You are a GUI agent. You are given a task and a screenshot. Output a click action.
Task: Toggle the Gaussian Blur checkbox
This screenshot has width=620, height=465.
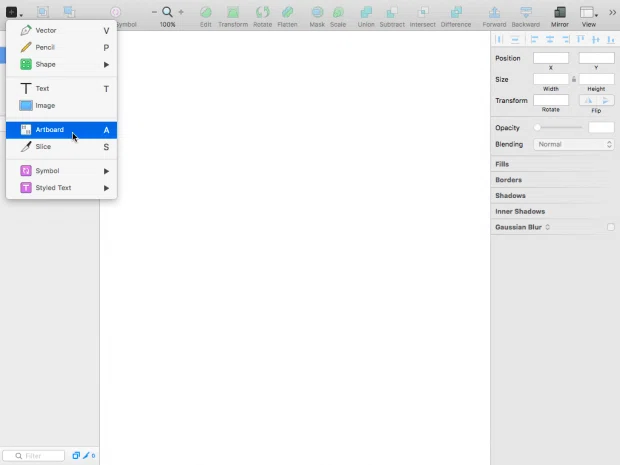(x=611, y=227)
